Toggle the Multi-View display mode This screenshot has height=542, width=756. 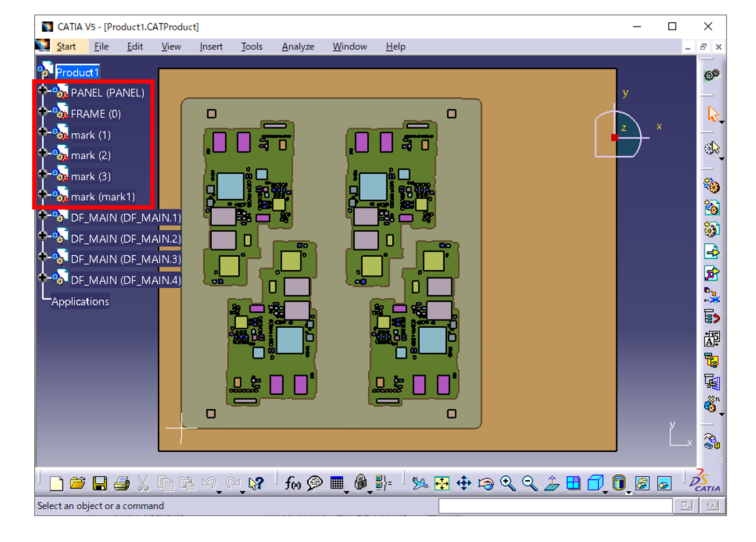tap(573, 483)
